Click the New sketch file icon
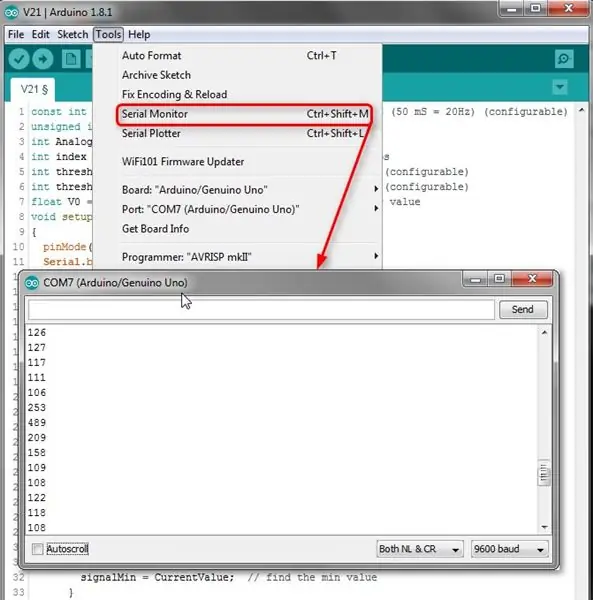 (71, 59)
